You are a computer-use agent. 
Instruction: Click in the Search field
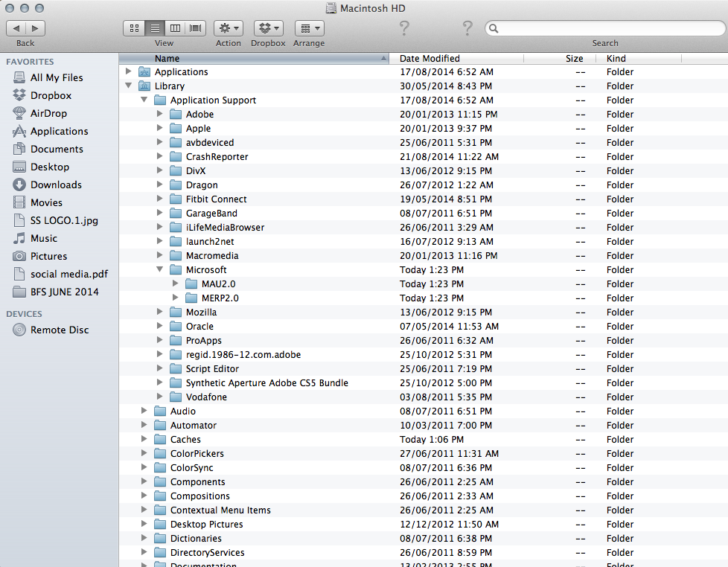[605, 28]
